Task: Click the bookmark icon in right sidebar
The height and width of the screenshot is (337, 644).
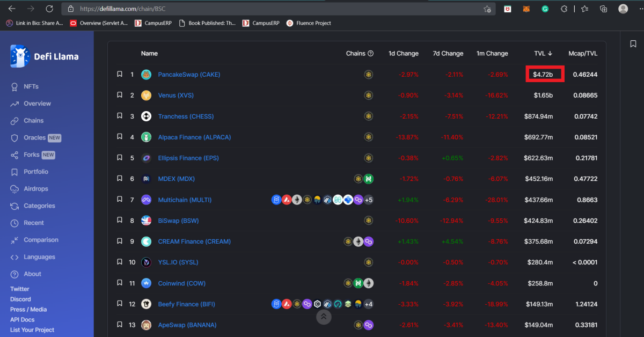Action: pyautogui.click(x=633, y=44)
